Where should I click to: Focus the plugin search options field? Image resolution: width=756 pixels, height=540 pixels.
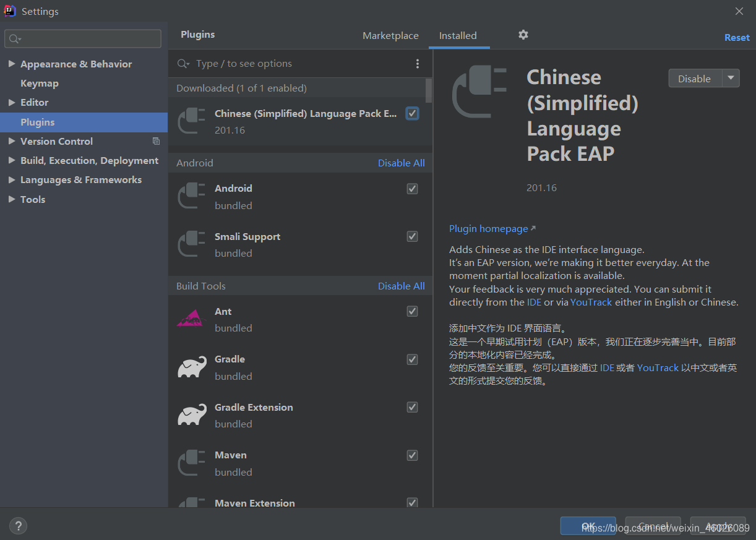tap(300, 64)
